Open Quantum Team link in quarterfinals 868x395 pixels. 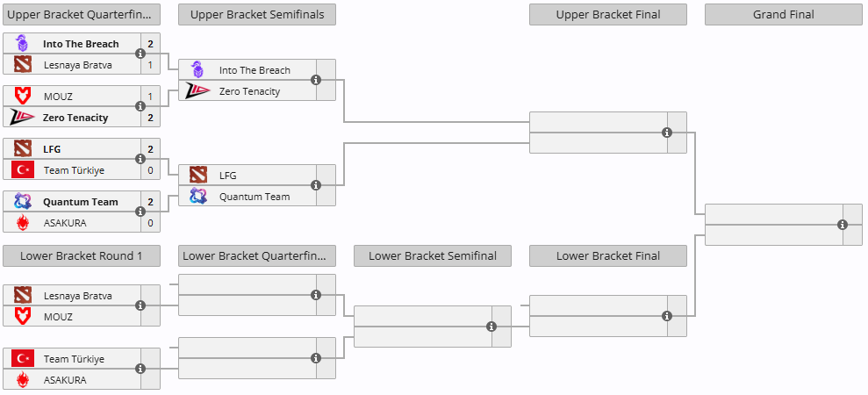point(80,202)
